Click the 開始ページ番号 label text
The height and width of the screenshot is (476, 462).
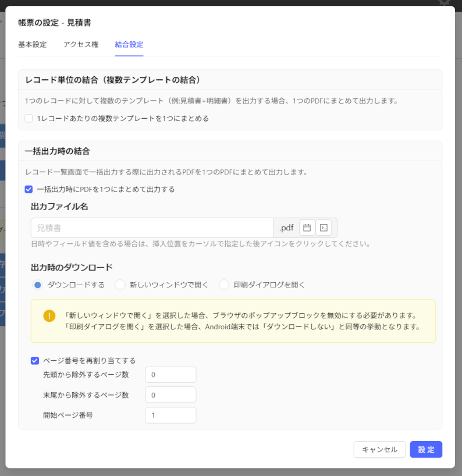[x=68, y=415]
